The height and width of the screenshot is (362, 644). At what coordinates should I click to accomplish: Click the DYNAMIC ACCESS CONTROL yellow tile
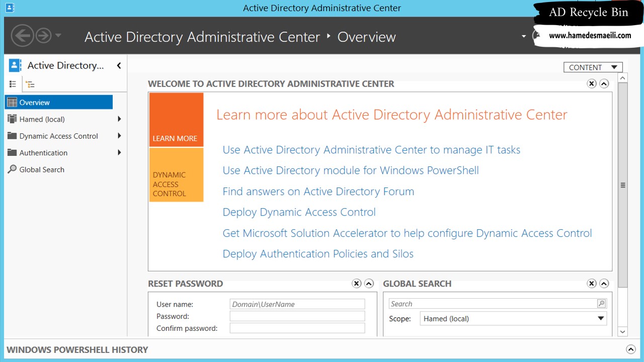coord(176,175)
